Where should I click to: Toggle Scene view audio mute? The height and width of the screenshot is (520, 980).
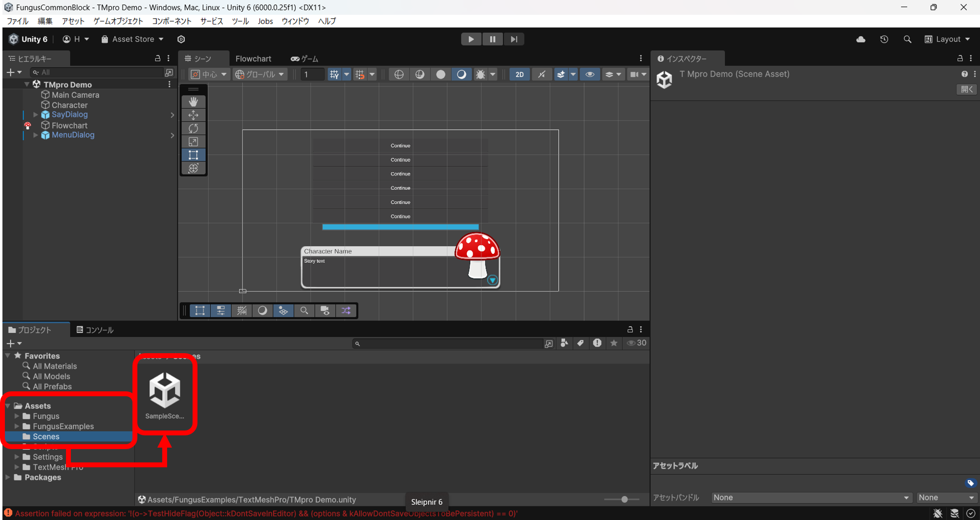tap(542, 74)
